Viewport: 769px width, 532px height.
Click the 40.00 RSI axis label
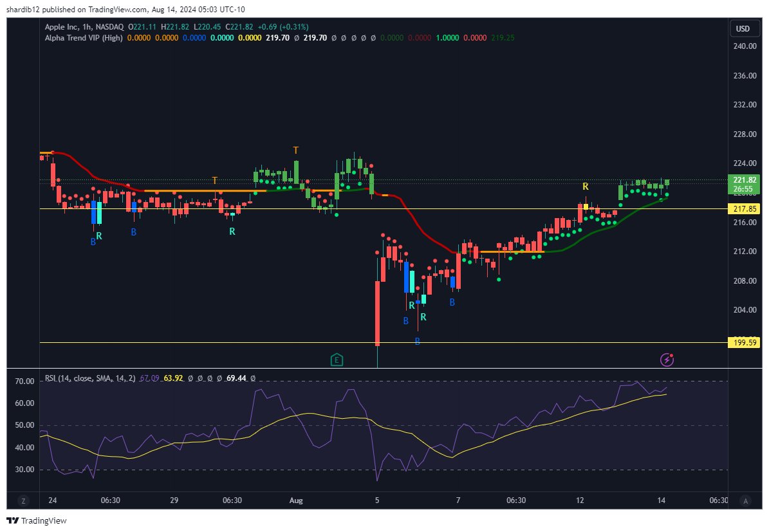pos(24,448)
